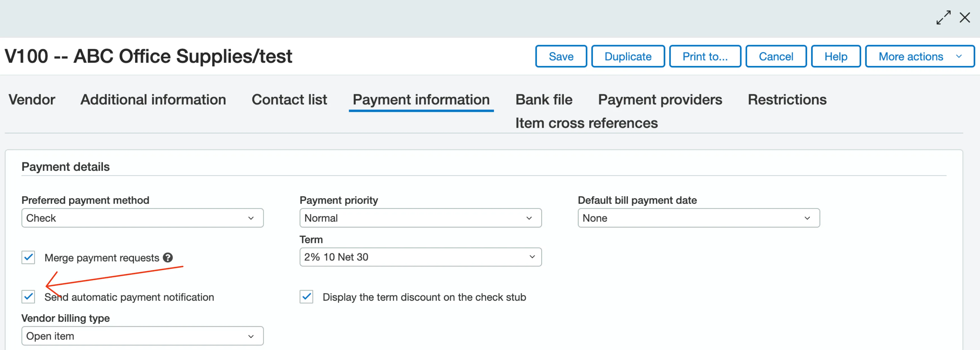Screen dimensions: 980x350
Task: Click the Payment details section heading
Action: [65, 167]
